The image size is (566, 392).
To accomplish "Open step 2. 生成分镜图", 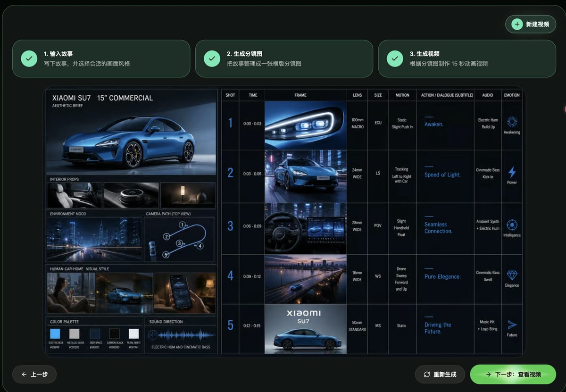I will tap(284, 58).
